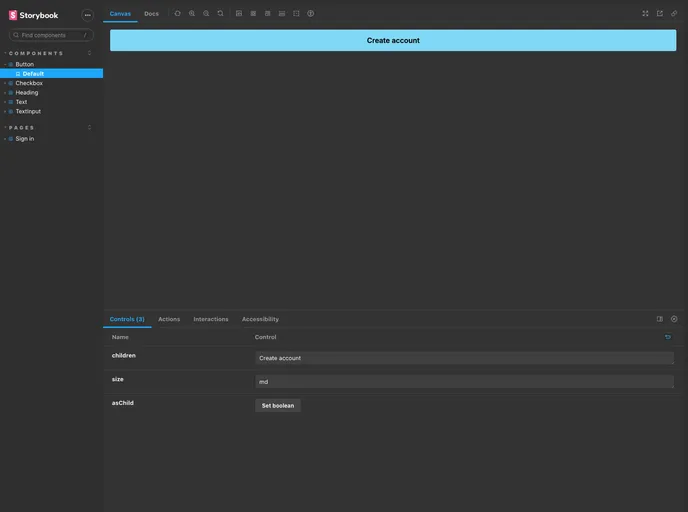Expand the TextInput component
The height and width of the screenshot is (512, 688).
coord(28,111)
